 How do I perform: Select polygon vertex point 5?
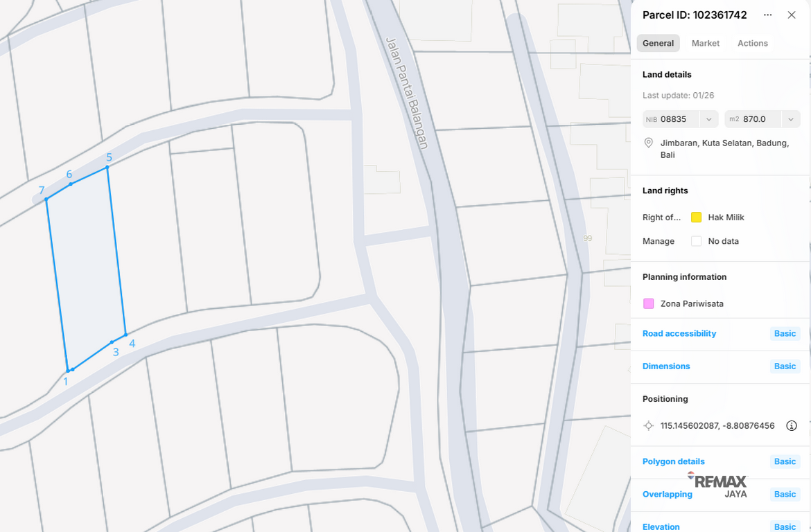click(107, 167)
